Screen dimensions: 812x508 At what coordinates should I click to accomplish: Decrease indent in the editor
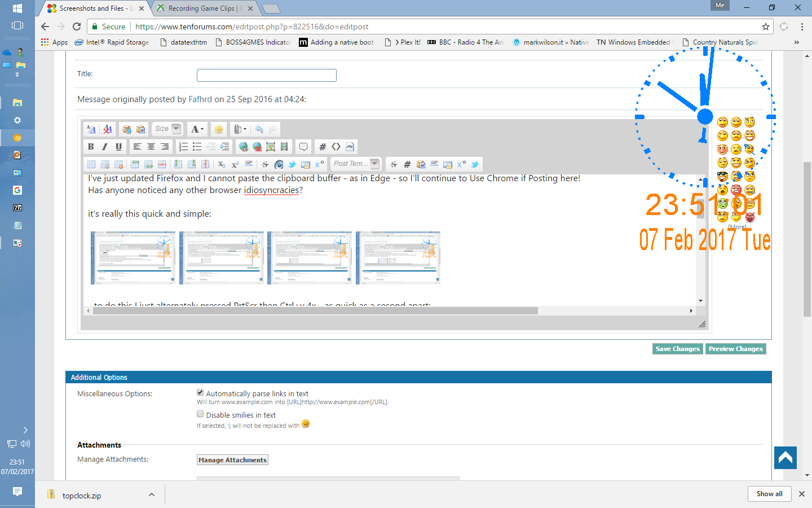(210, 147)
